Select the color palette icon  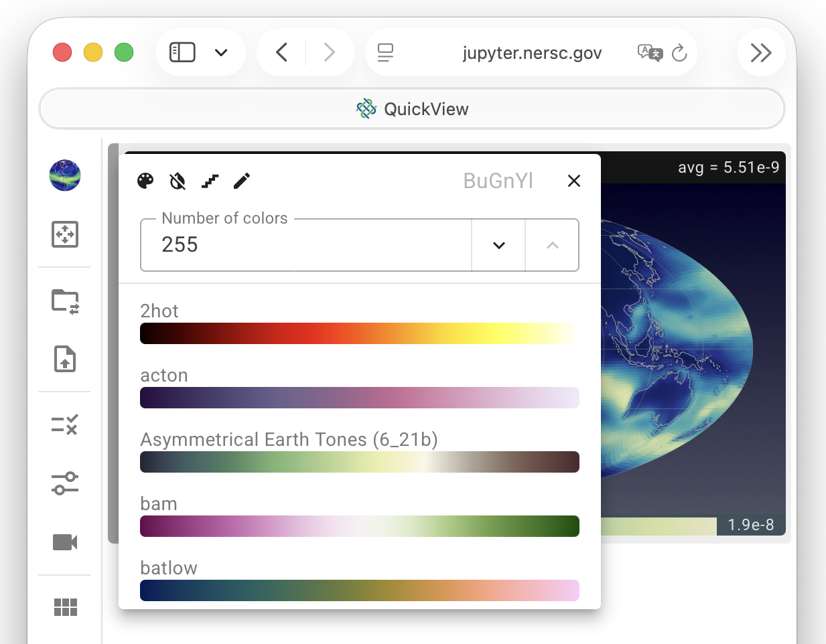[x=145, y=181]
